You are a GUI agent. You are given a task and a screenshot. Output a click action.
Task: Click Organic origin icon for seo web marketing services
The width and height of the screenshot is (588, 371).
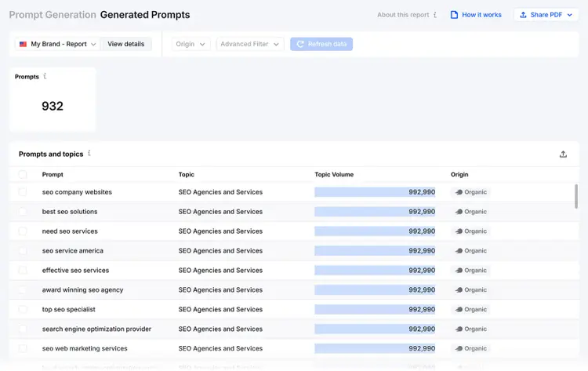point(459,348)
